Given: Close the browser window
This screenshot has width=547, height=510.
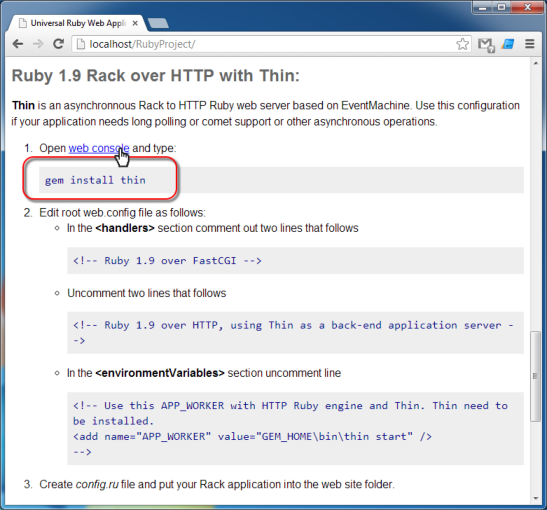Looking at the screenshot, I should (527, 7).
